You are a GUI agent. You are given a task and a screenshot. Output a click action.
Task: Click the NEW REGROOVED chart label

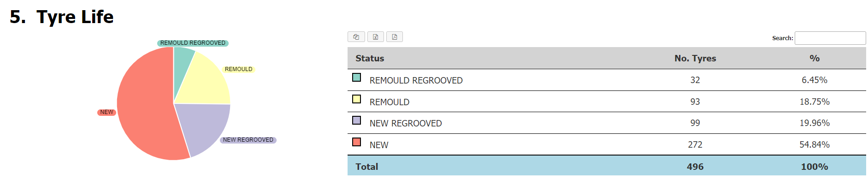click(248, 140)
